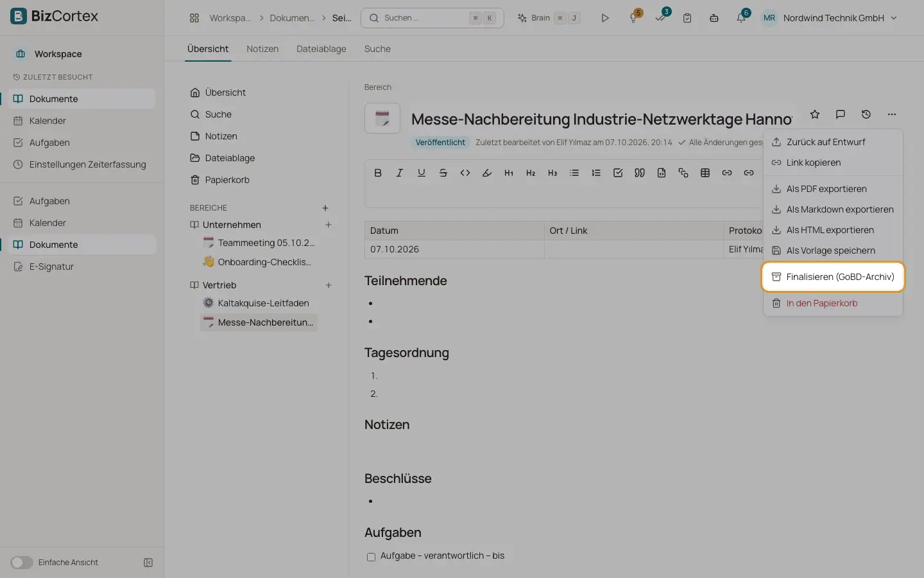The width and height of the screenshot is (924, 578).
Task: Insert inline code formatting
Action: (465, 173)
